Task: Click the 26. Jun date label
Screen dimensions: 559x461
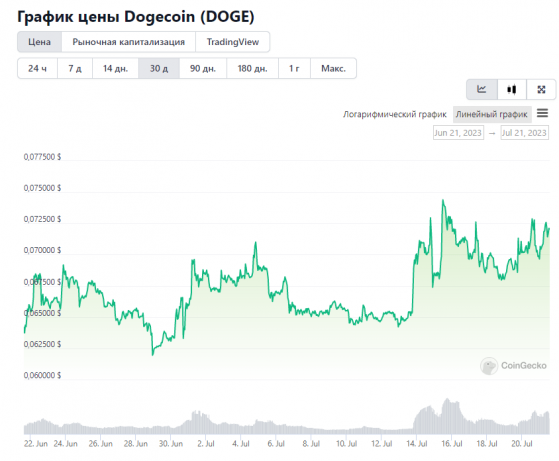Action: point(101,444)
